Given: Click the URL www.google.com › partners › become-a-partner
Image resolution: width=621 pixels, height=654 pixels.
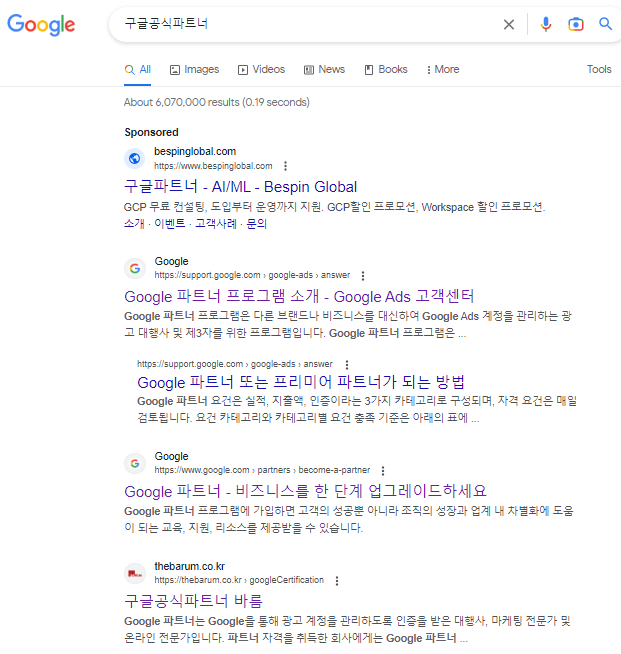Looking at the screenshot, I should click(262, 470).
